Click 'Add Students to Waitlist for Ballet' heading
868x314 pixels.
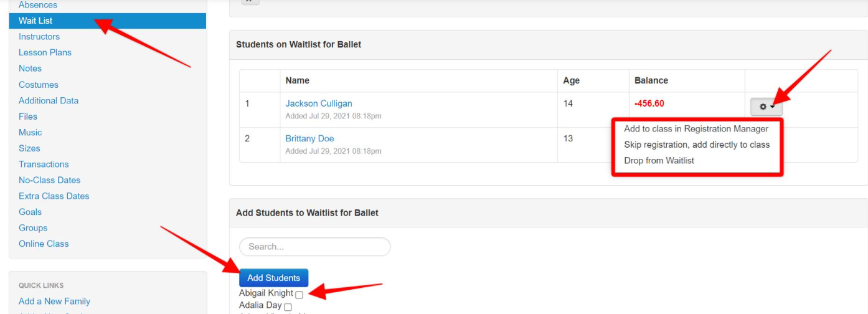point(307,213)
